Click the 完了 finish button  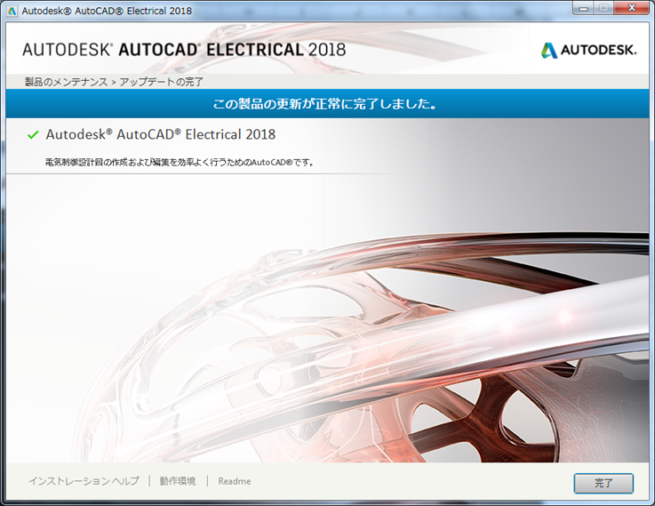tap(603, 483)
